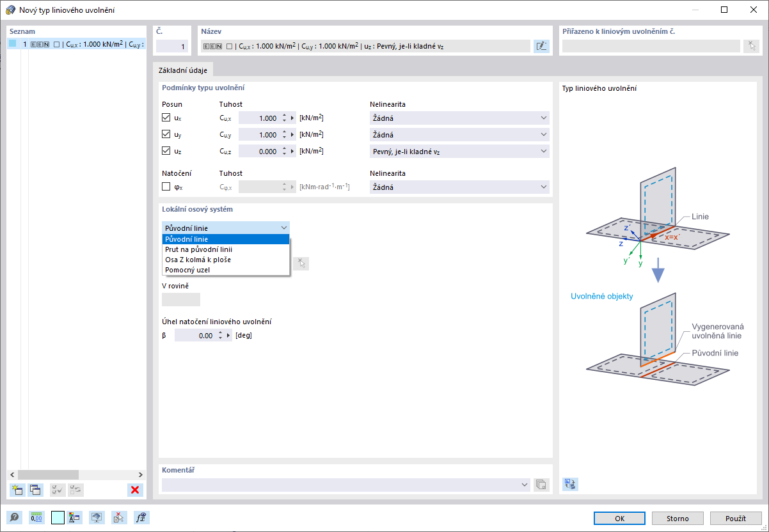Screen dimensions: 769x532
Task: Switch to the Základní údaje tab
Action: coord(183,70)
